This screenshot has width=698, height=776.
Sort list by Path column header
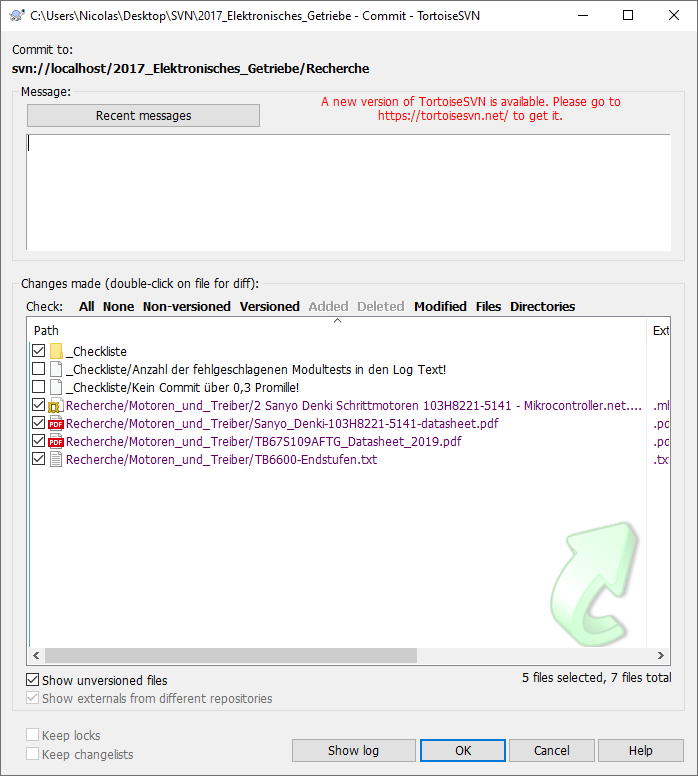coord(337,331)
